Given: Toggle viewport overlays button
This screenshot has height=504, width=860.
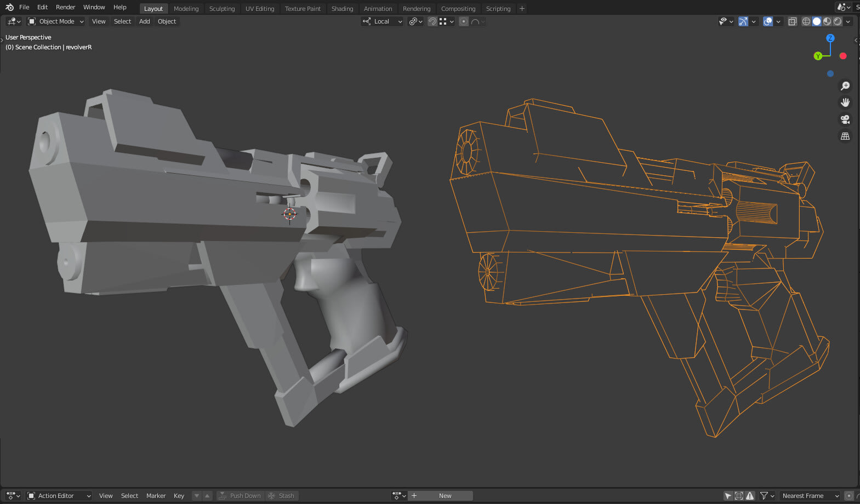Looking at the screenshot, I should (768, 21).
